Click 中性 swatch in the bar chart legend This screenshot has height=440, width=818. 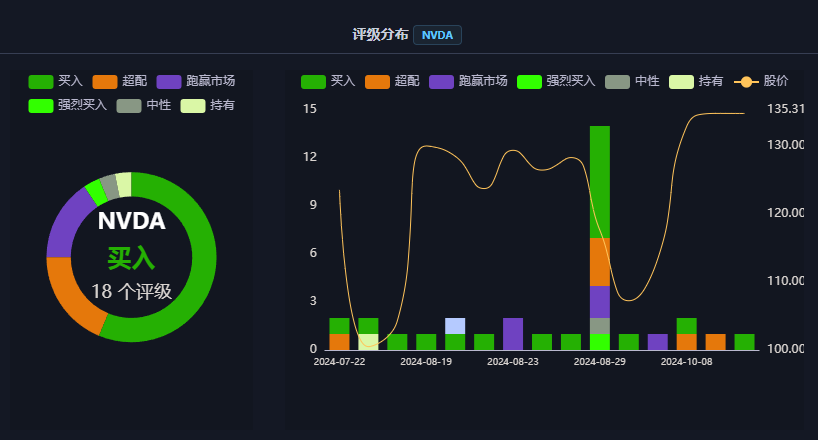click(x=618, y=82)
